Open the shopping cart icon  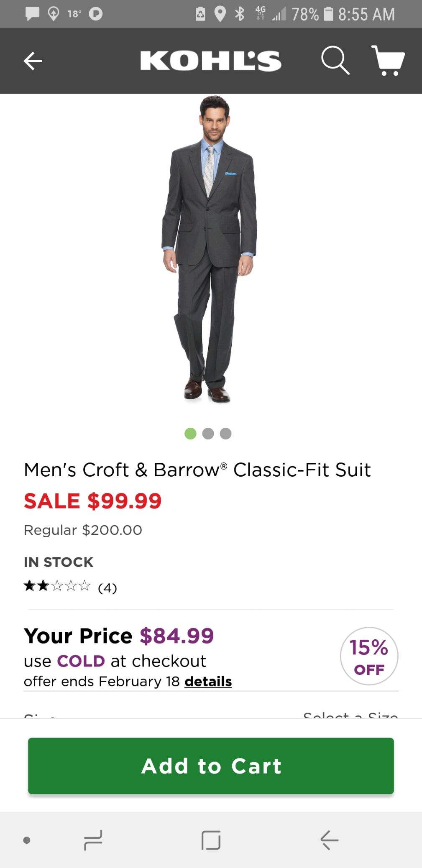(388, 61)
